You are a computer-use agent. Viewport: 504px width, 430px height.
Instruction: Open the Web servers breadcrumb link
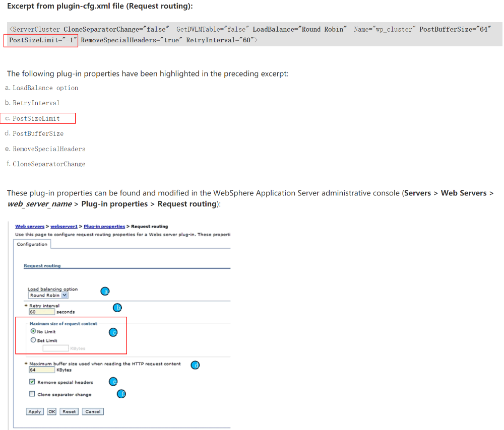[x=30, y=227]
